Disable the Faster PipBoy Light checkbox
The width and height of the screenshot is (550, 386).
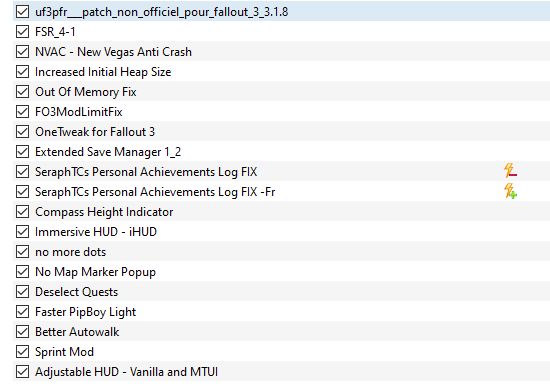click(22, 311)
